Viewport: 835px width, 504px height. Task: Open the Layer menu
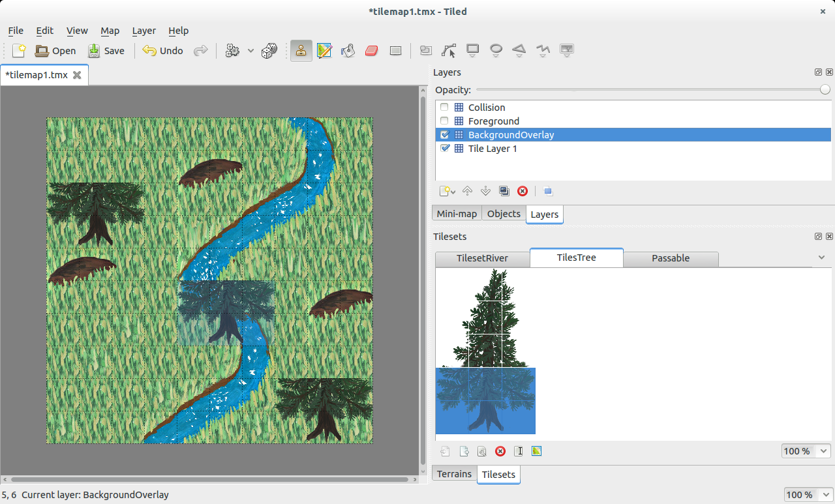(x=144, y=31)
